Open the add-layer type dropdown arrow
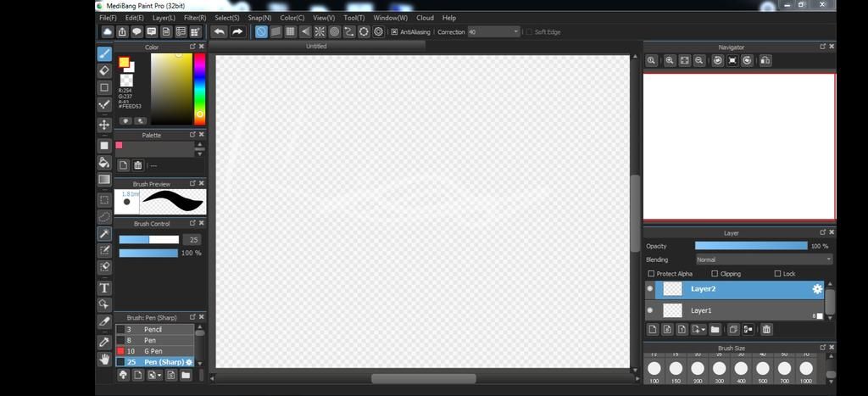 click(x=704, y=330)
